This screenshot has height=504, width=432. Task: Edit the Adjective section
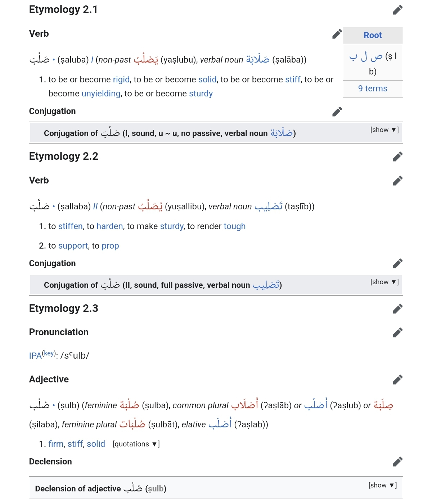397,380
